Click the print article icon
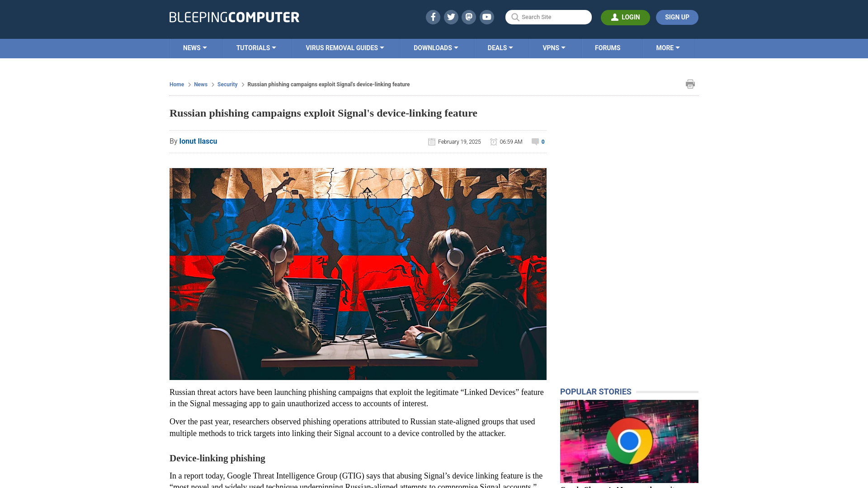 [x=690, y=84]
